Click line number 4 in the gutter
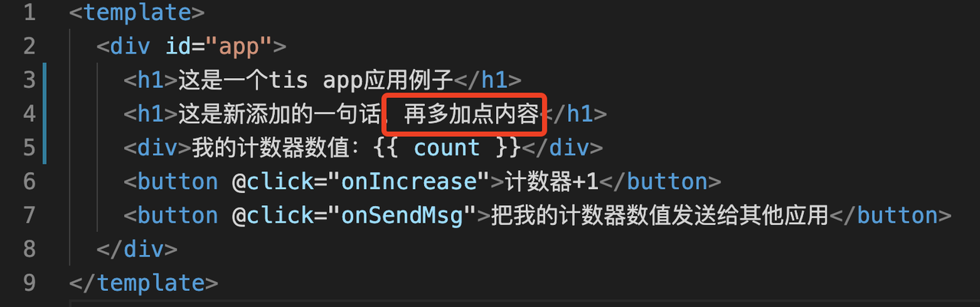This screenshot has height=307, width=980. pos(29,113)
